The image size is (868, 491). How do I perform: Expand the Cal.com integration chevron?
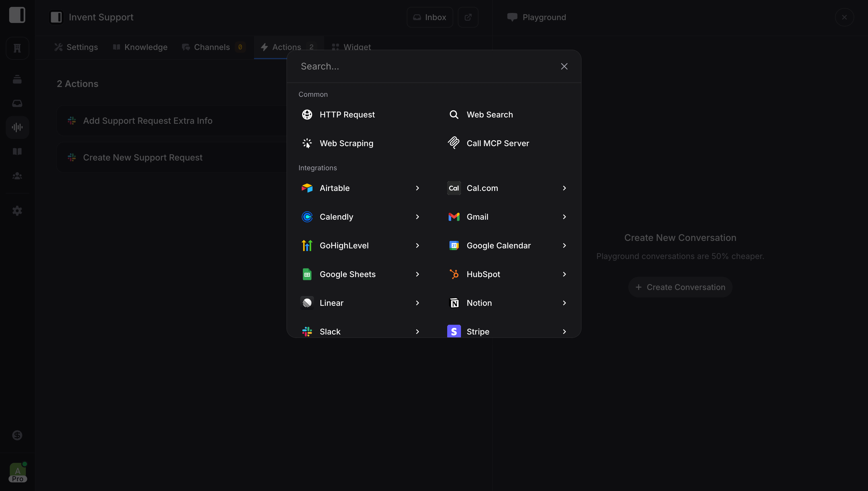pyautogui.click(x=564, y=188)
